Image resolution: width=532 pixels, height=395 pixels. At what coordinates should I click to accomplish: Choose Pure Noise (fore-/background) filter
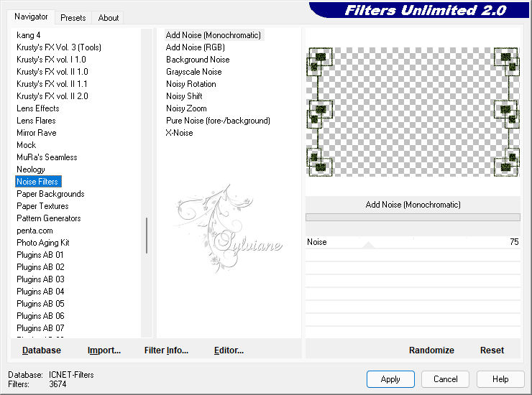click(x=218, y=121)
